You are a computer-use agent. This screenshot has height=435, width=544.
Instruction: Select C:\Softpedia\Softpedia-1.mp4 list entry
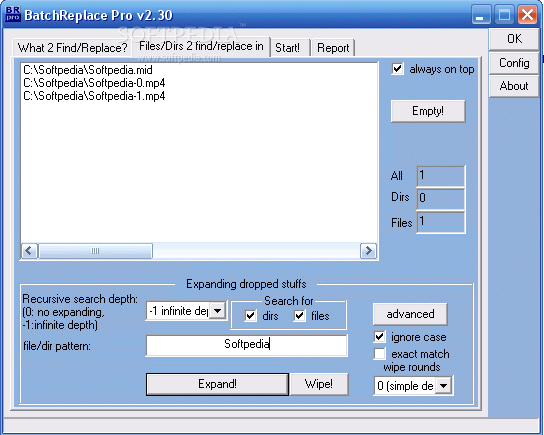tap(94, 96)
